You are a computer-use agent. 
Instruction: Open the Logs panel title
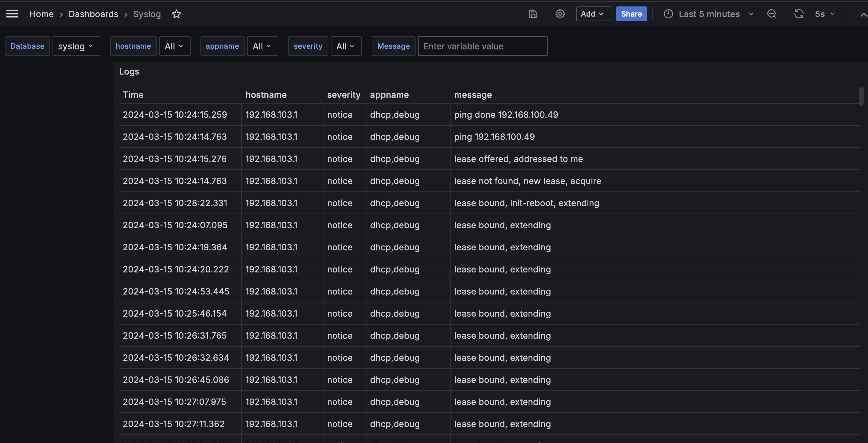click(x=129, y=71)
